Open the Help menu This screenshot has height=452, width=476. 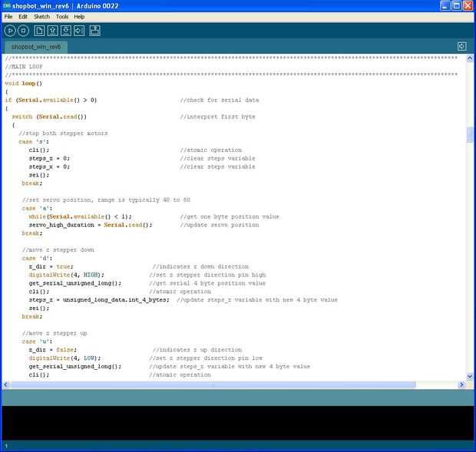pos(79,17)
